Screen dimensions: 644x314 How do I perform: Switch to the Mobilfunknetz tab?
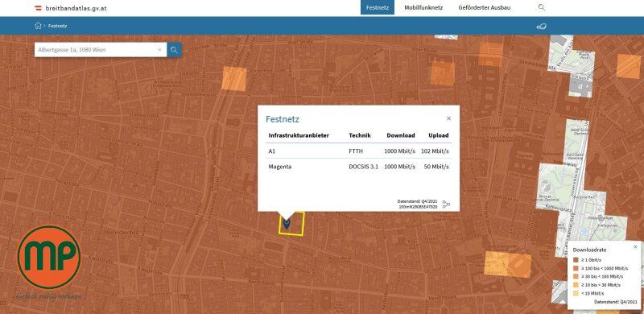click(423, 7)
